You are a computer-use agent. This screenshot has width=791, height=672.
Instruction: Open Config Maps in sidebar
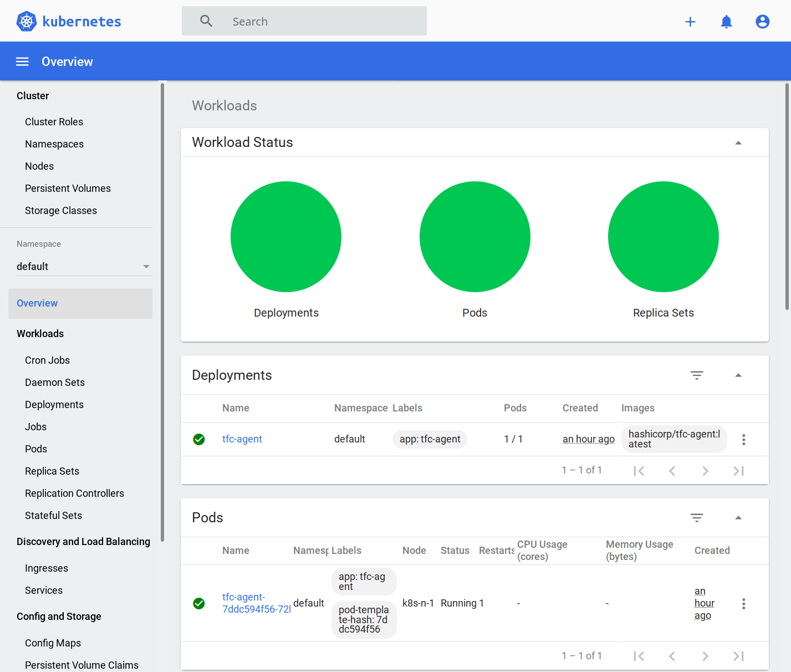click(53, 643)
